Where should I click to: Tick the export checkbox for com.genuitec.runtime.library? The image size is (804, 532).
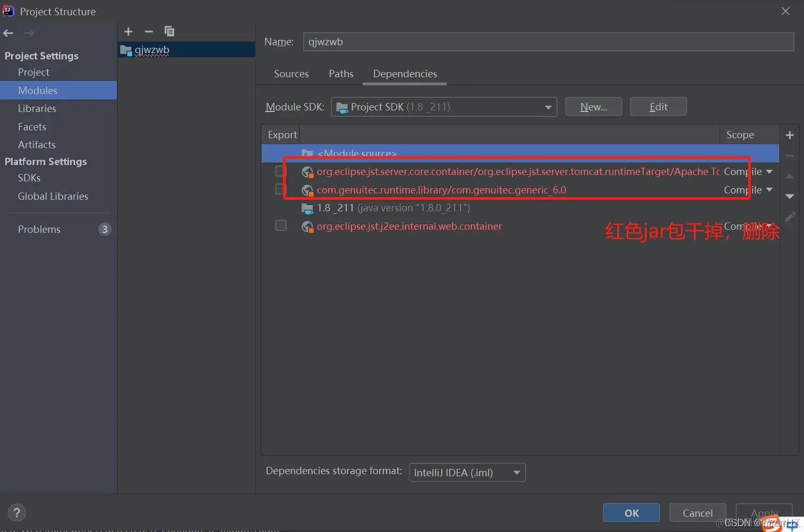coord(281,189)
